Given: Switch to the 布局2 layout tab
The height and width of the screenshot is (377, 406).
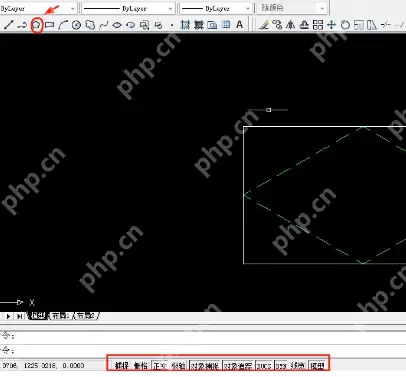Looking at the screenshot, I should pyautogui.click(x=85, y=316).
